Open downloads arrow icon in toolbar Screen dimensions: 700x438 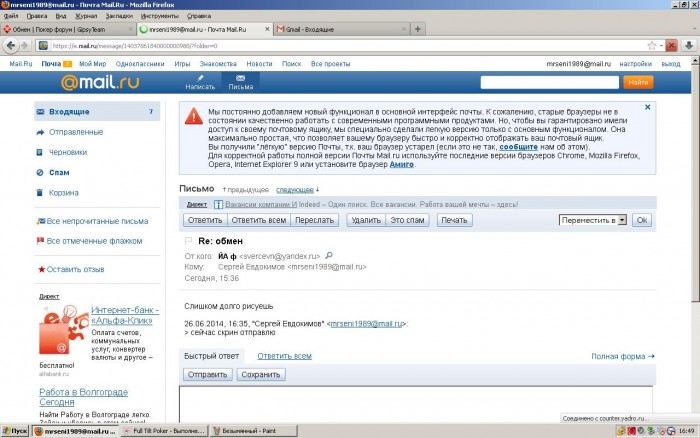(x=689, y=46)
